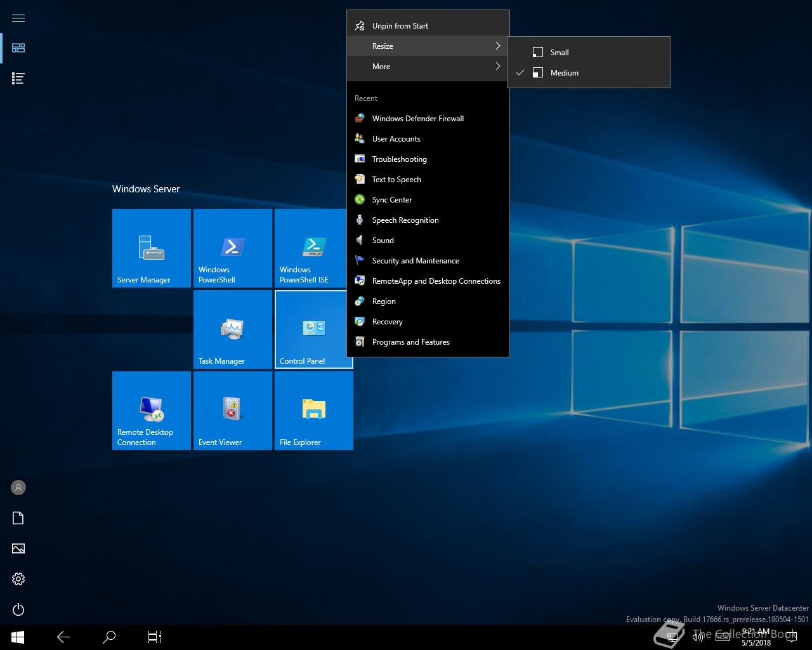Open the hamburger menu at top left
Screen dimensions: 812x650
(x=18, y=18)
